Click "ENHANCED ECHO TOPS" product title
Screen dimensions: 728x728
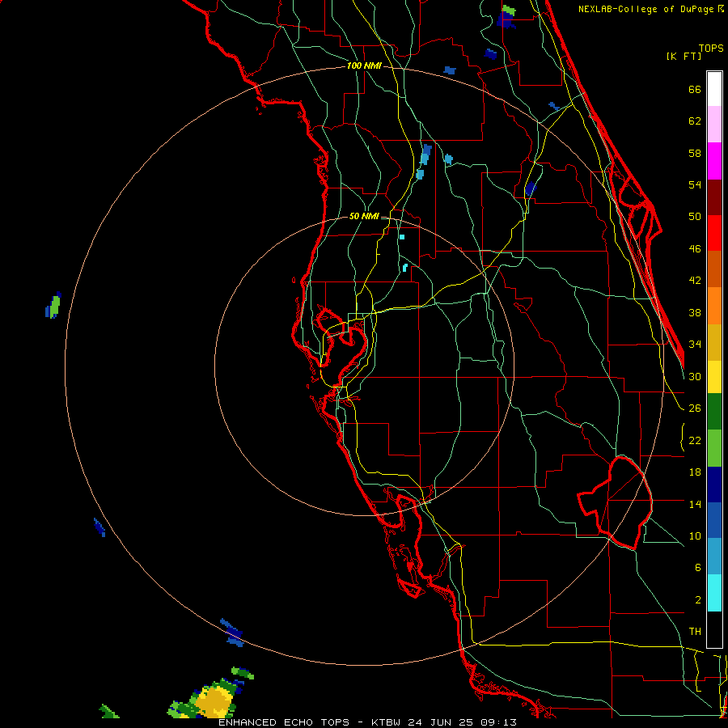[x=284, y=722]
